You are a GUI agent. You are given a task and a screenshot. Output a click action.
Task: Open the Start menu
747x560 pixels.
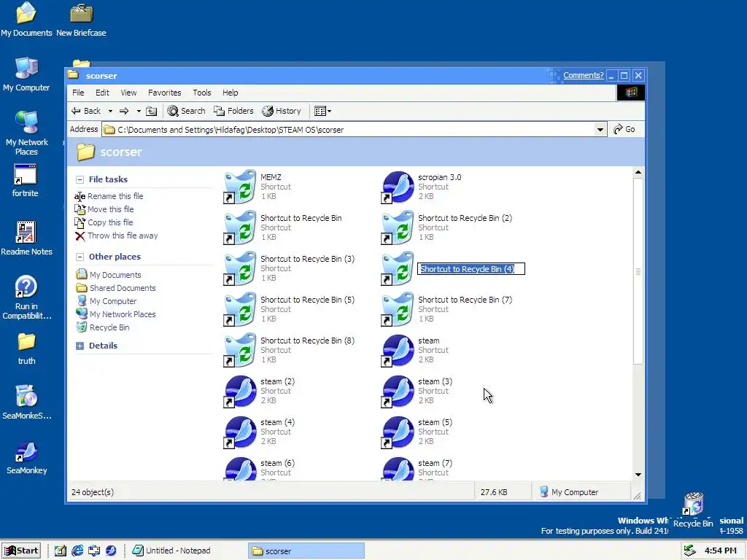pyautogui.click(x=21, y=551)
